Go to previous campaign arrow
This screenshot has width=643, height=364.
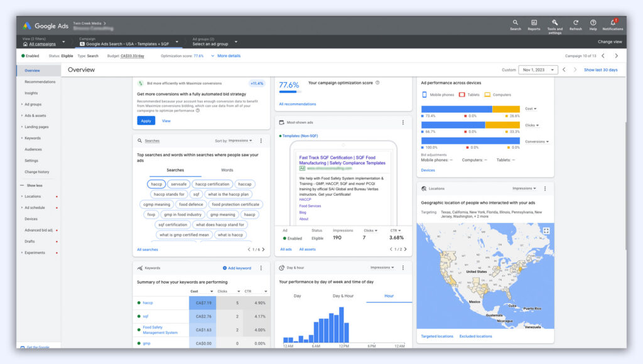[603, 56]
